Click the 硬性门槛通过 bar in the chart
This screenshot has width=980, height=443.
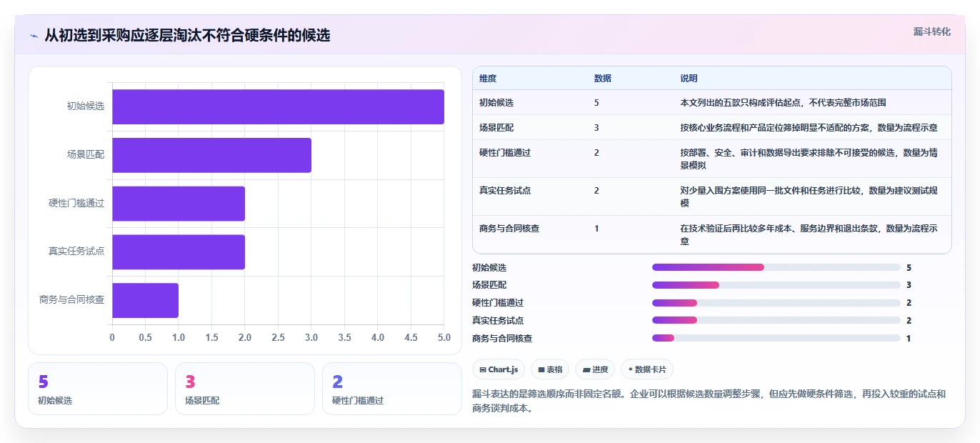click(x=179, y=204)
